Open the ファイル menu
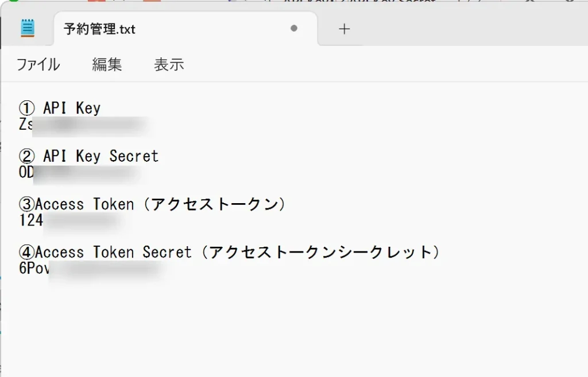 [38, 64]
